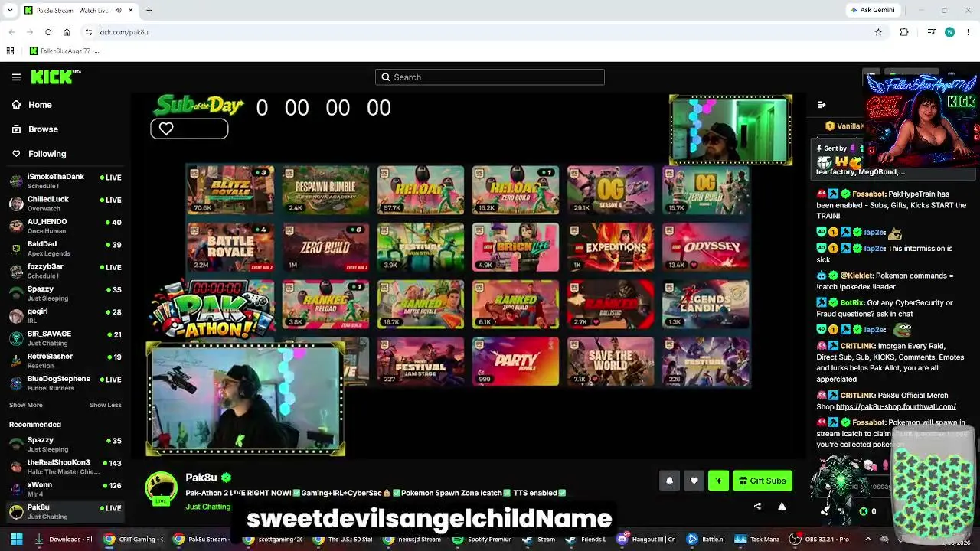This screenshot has width=980, height=551.
Task: Open the browser extensions puzzle icon
Action: point(904,32)
